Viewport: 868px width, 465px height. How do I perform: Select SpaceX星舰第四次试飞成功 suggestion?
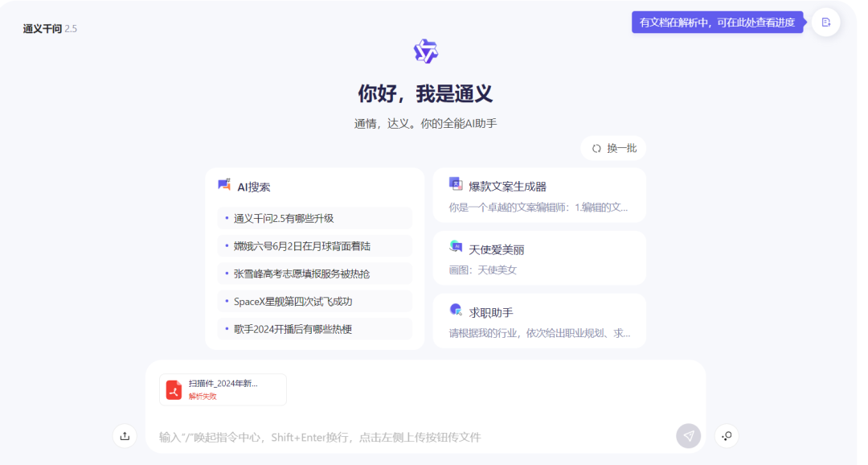click(315, 302)
